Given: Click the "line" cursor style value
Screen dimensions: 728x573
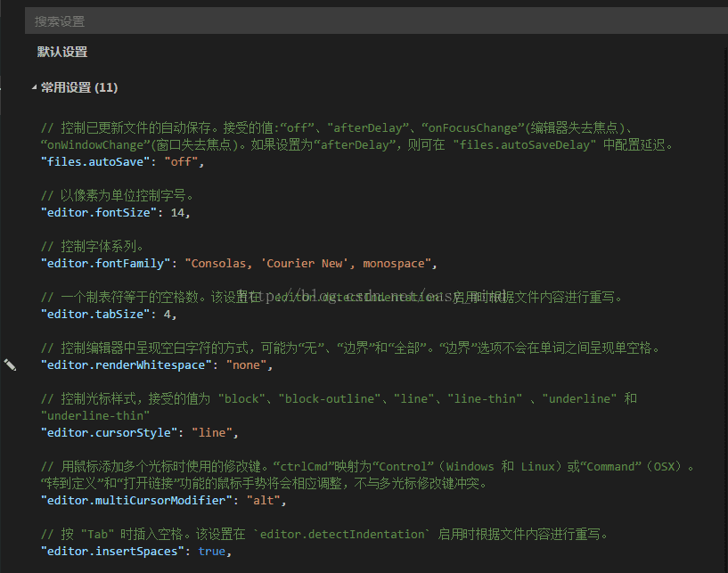Looking at the screenshot, I should [215, 433].
